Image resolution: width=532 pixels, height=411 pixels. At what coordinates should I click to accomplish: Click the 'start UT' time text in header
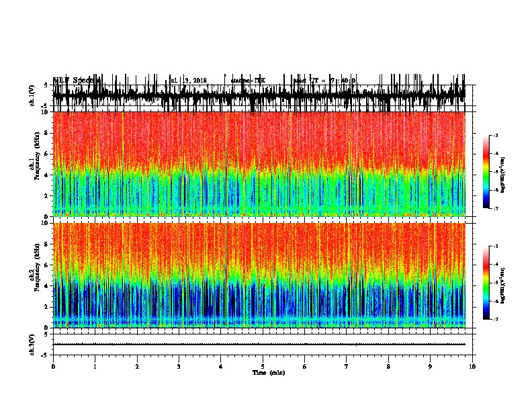tap(306, 81)
